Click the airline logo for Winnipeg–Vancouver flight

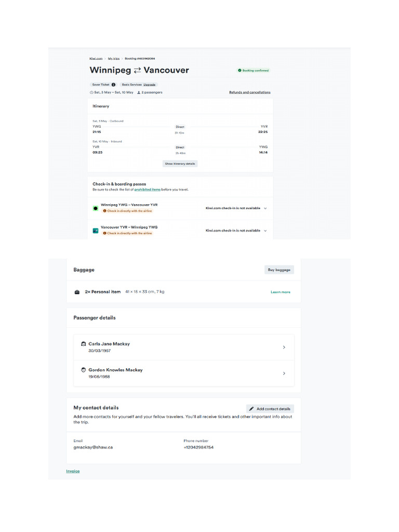coord(96,208)
